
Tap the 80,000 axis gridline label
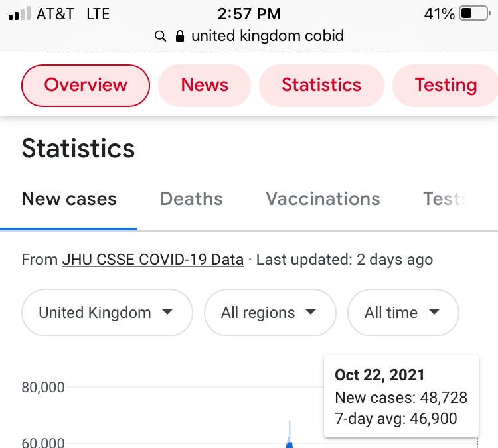[43, 387]
